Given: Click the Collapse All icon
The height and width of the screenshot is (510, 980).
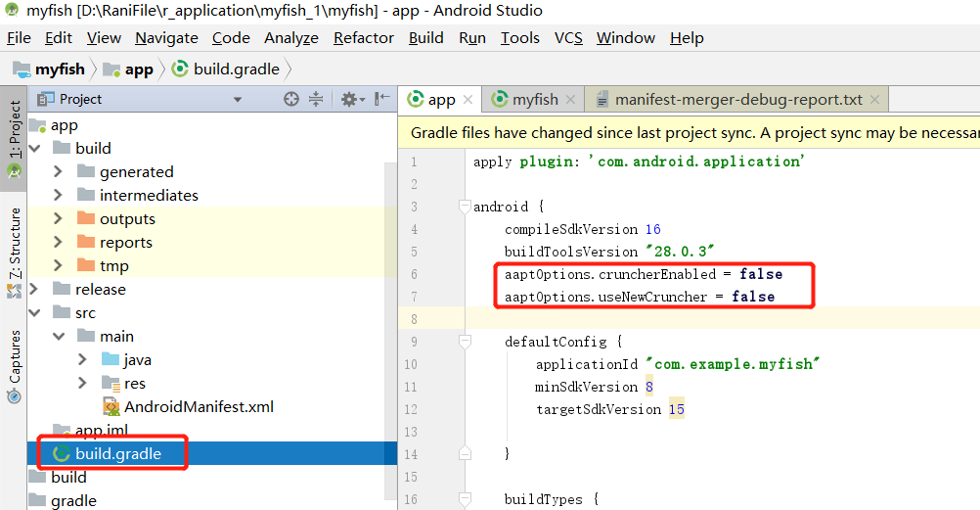Looking at the screenshot, I should point(316,99).
